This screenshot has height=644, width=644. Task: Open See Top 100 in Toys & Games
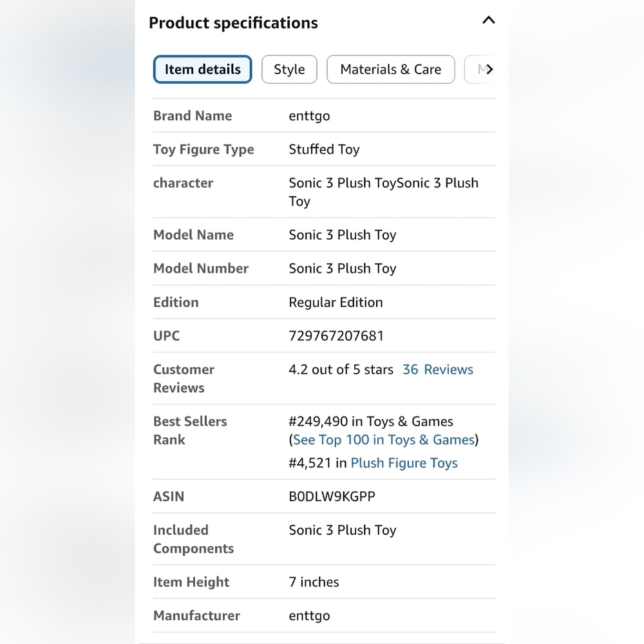pos(384,440)
